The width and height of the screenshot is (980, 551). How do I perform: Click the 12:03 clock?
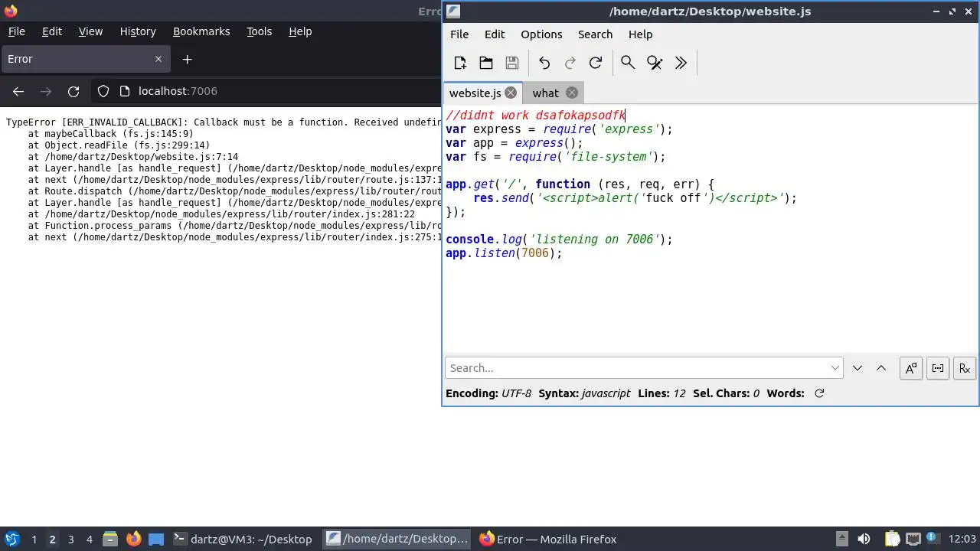click(962, 539)
